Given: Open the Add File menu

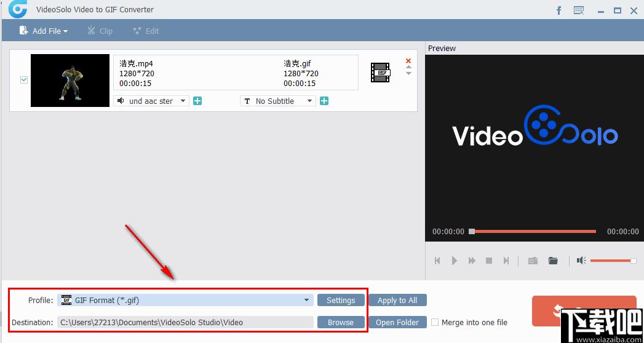Looking at the screenshot, I should pos(43,31).
